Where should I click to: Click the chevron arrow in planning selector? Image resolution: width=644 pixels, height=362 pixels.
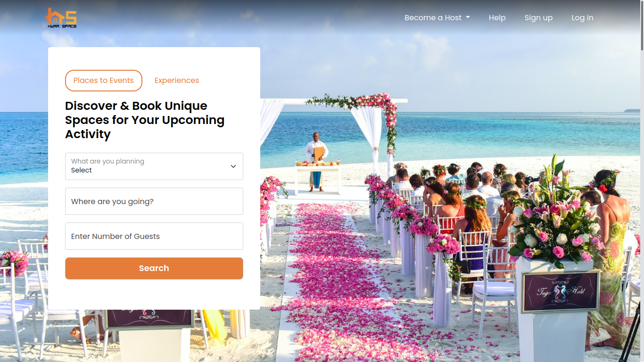tap(233, 166)
